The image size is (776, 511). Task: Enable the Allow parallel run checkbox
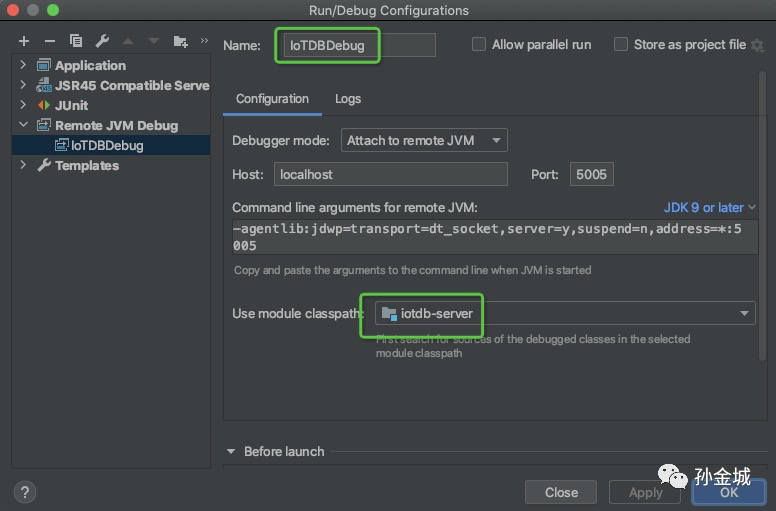click(479, 45)
